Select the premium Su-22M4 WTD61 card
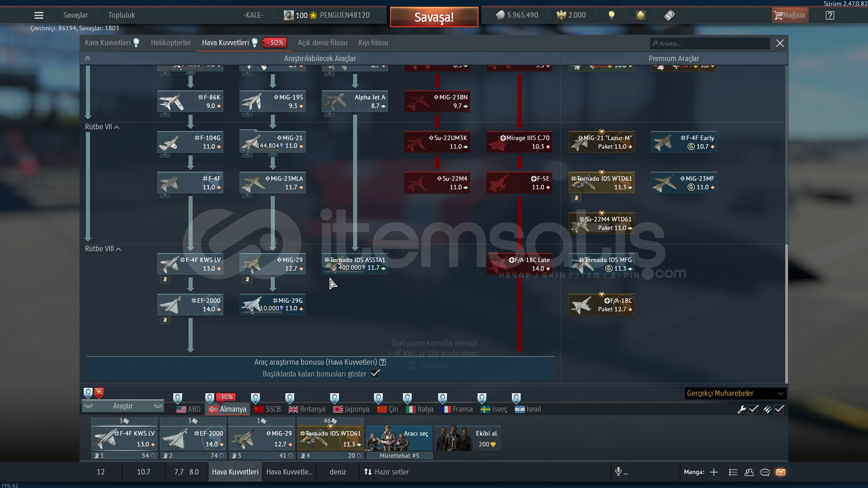Viewport: 868px width, 488px height. click(x=602, y=223)
